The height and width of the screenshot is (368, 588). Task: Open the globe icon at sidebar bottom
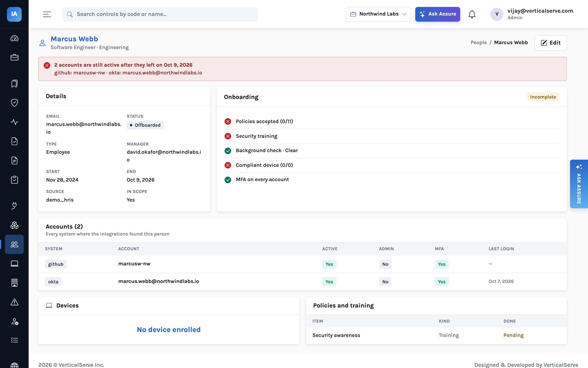click(14, 365)
